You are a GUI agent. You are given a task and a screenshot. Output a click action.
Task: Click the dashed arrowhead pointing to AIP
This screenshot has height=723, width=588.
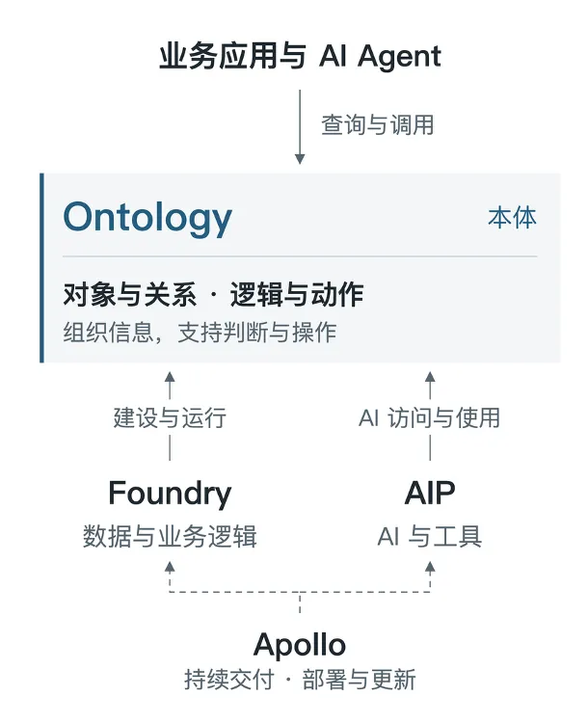[430, 567]
